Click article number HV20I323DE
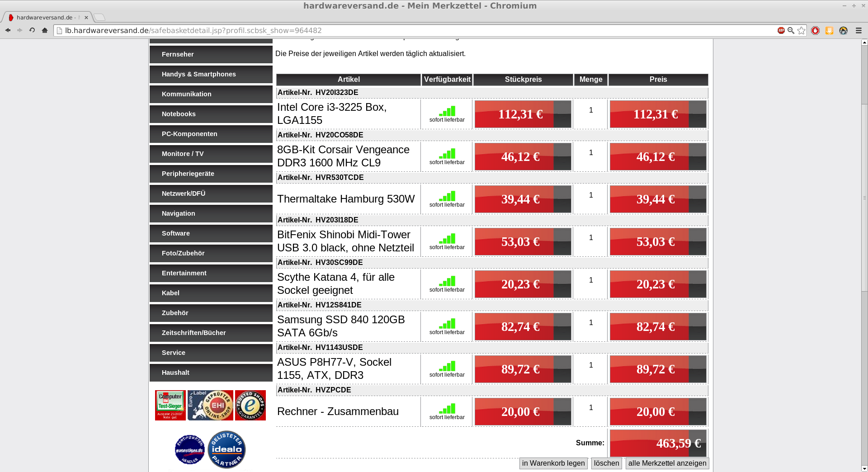Viewport: 868px width, 472px height. 337,92
